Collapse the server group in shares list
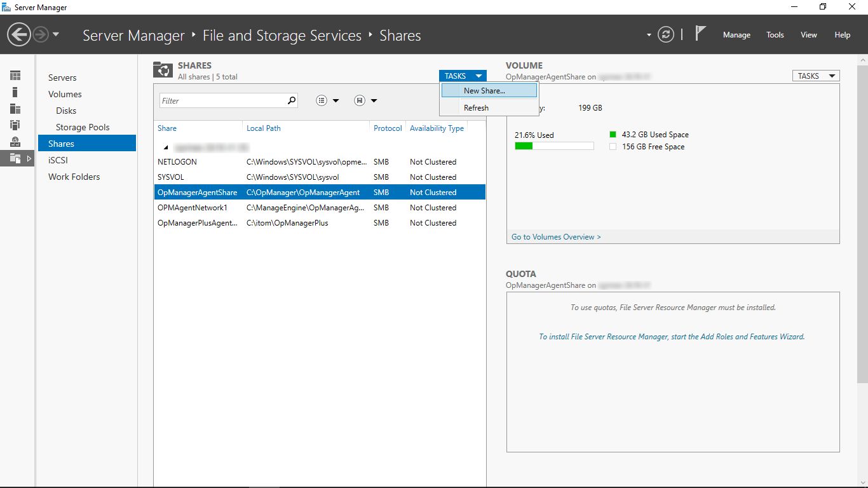 (x=166, y=147)
